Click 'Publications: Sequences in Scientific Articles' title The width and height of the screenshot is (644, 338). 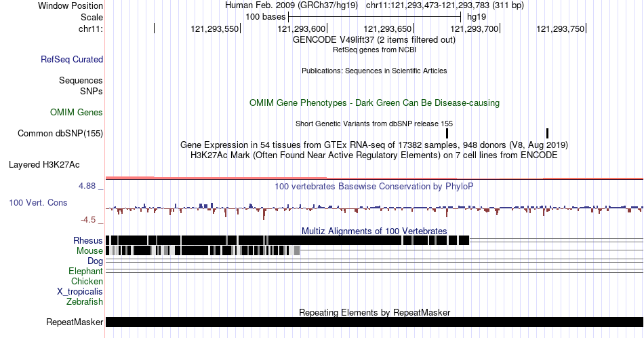(374, 71)
